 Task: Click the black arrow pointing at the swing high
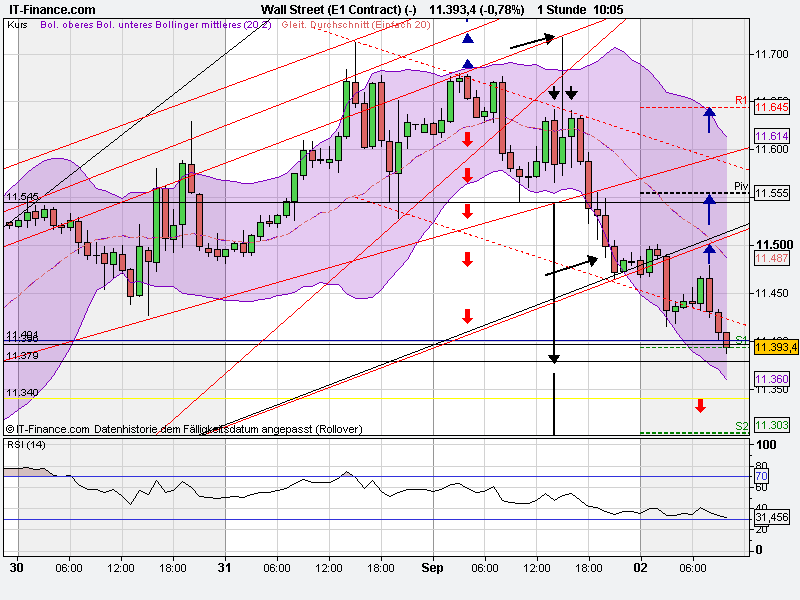(530, 40)
